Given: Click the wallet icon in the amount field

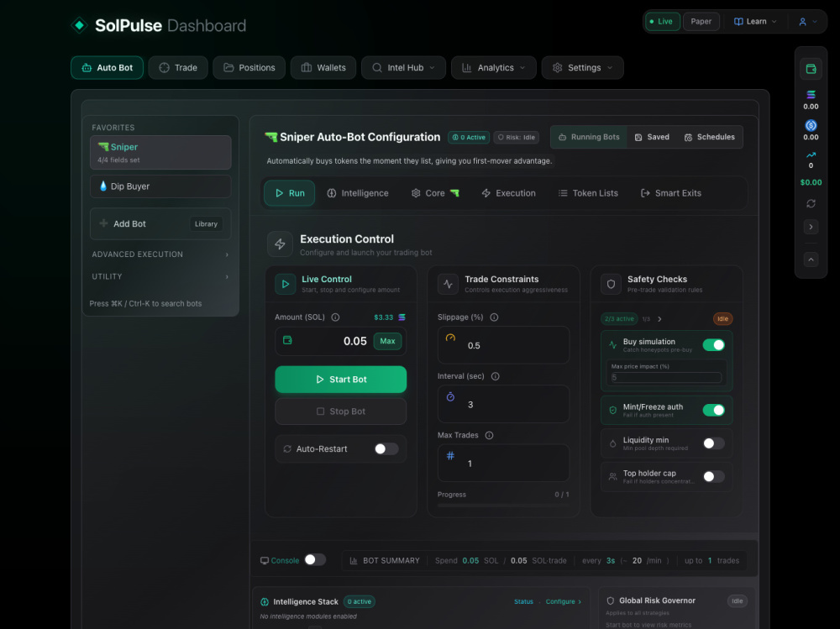Looking at the screenshot, I should [x=287, y=340].
